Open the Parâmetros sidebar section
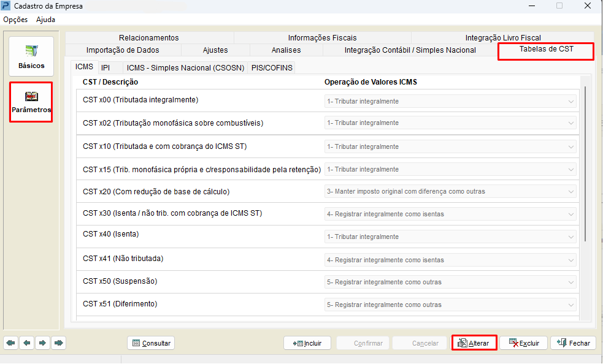 pyautogui.click(x=31, y=102)
